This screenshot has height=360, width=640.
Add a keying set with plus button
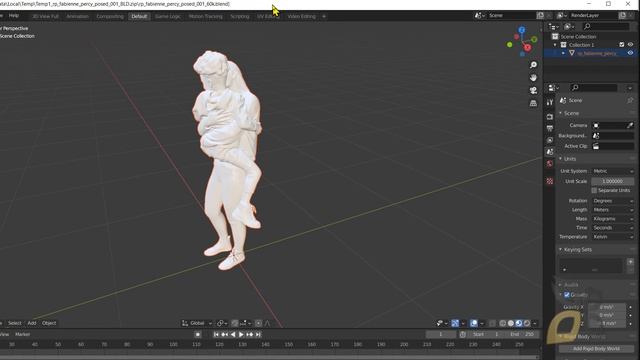[630, 262]
